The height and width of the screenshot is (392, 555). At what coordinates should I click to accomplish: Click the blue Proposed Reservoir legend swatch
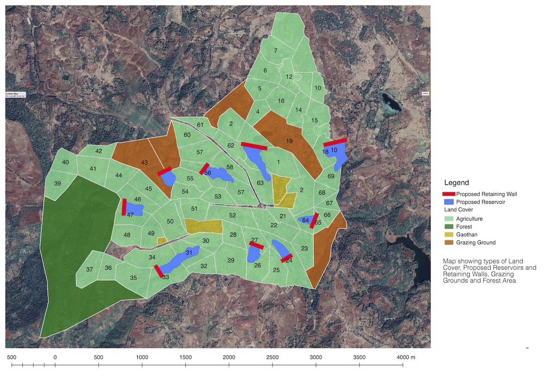click(x=449, y=202)
